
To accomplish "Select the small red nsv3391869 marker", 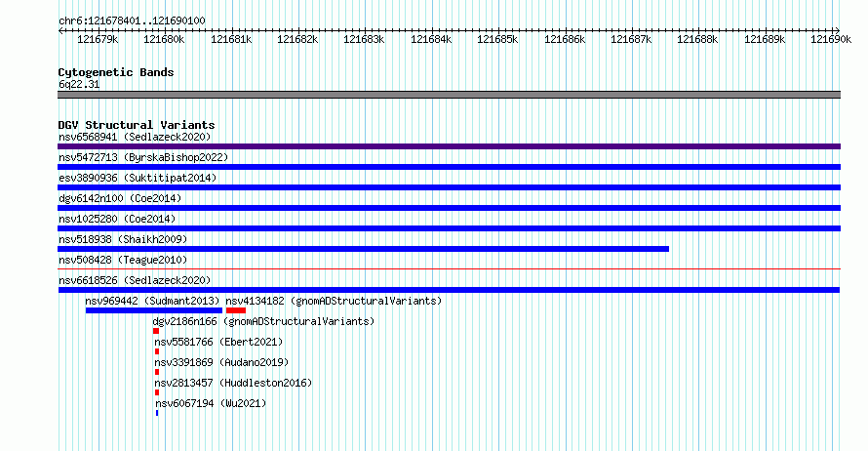I will (x=157, y=372).
